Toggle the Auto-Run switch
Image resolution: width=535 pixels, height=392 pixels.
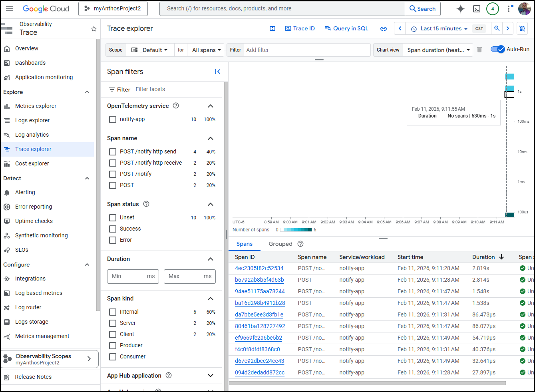click(x=498, y=49)
